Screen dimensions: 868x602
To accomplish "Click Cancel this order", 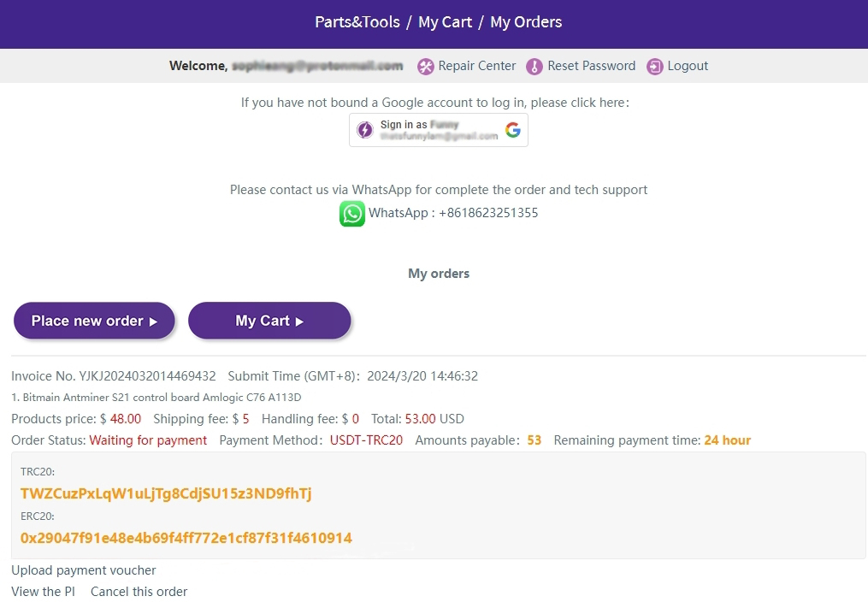I will point(139,592).
